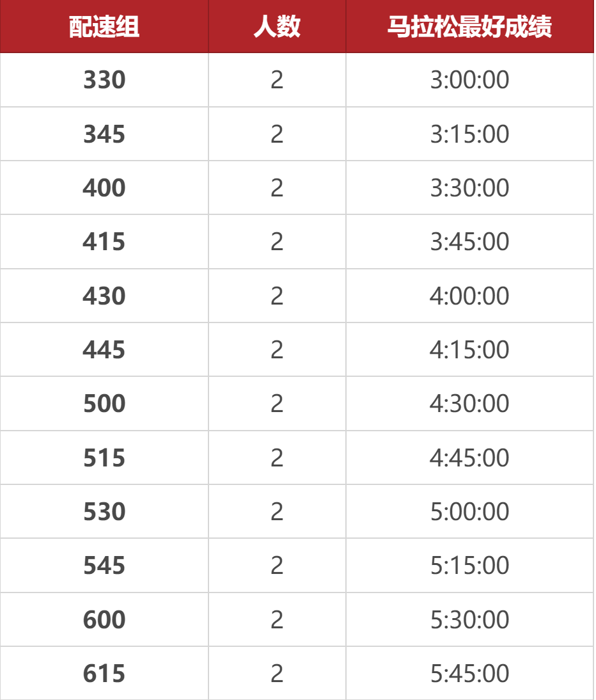The height and width of the screenshot is (700, 596).
Task: Select the 3:30:00 time cell
Action: coord(469,188)
